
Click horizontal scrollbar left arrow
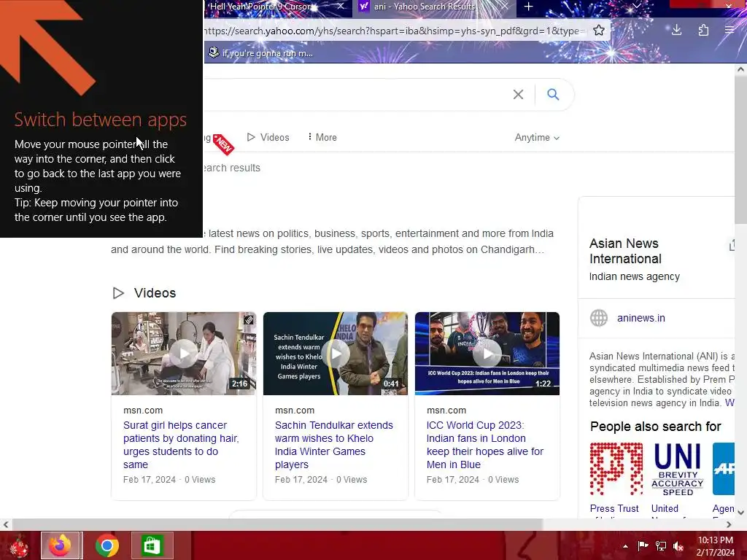tap(5, 524)
